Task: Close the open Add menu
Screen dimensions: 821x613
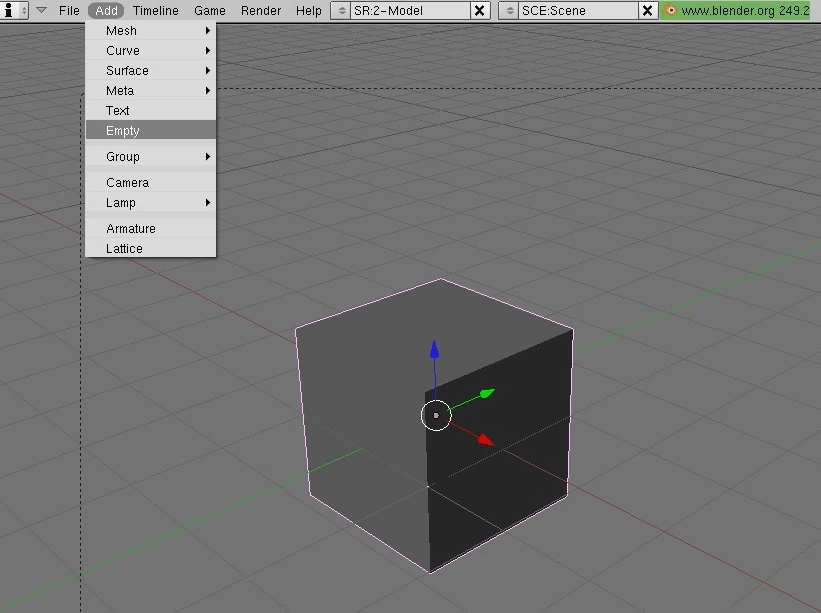Action: click(x=106, y=10)
